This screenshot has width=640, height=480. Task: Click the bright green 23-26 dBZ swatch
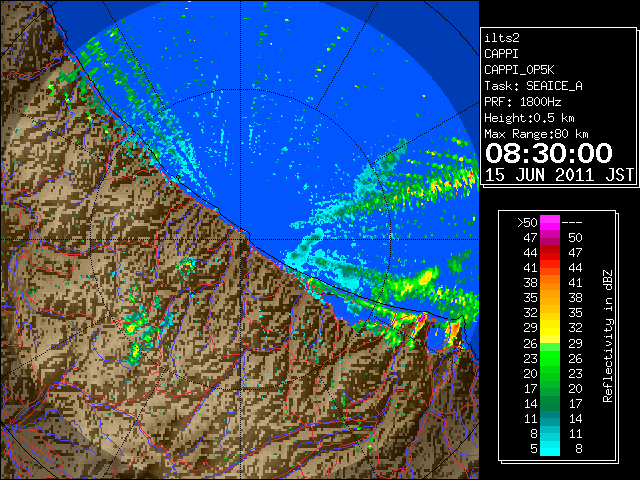[550, 358]
